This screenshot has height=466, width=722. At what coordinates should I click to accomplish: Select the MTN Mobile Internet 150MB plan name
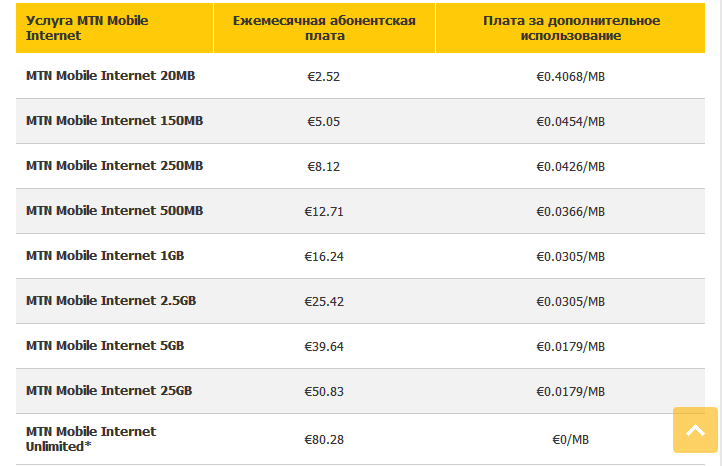click(114, 121)
